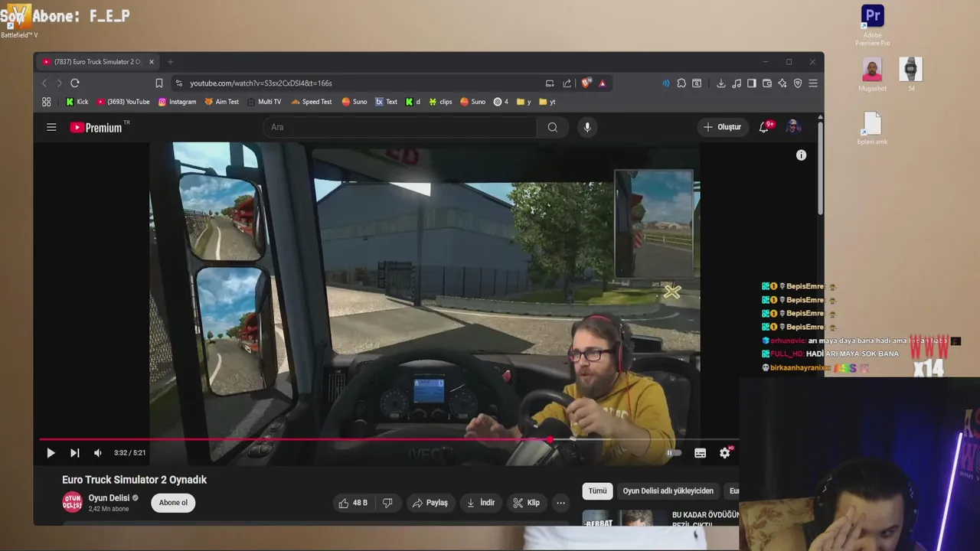Viewport: 980px width, 551px height.
Task: Go back in browser history
Action: pos(44,83)
